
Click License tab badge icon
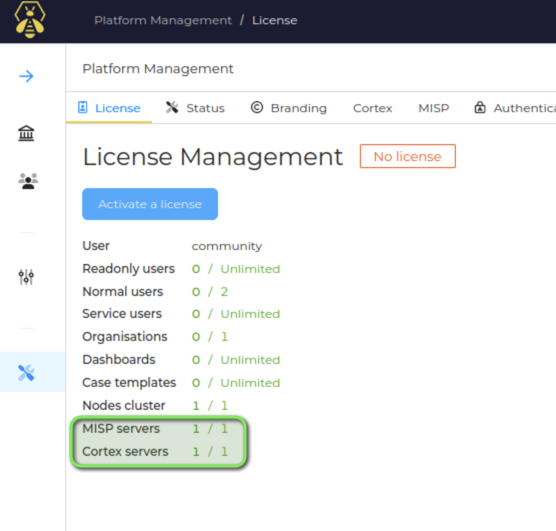[x=82, y=107]
